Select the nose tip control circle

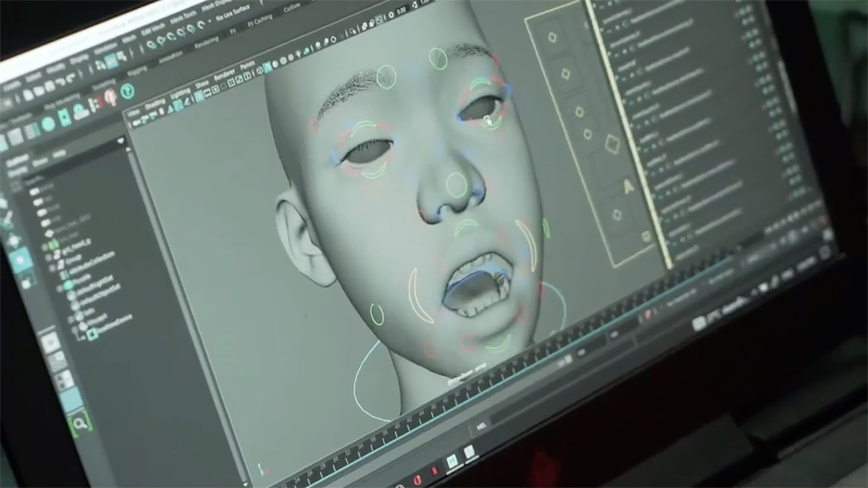click(456, 185)
